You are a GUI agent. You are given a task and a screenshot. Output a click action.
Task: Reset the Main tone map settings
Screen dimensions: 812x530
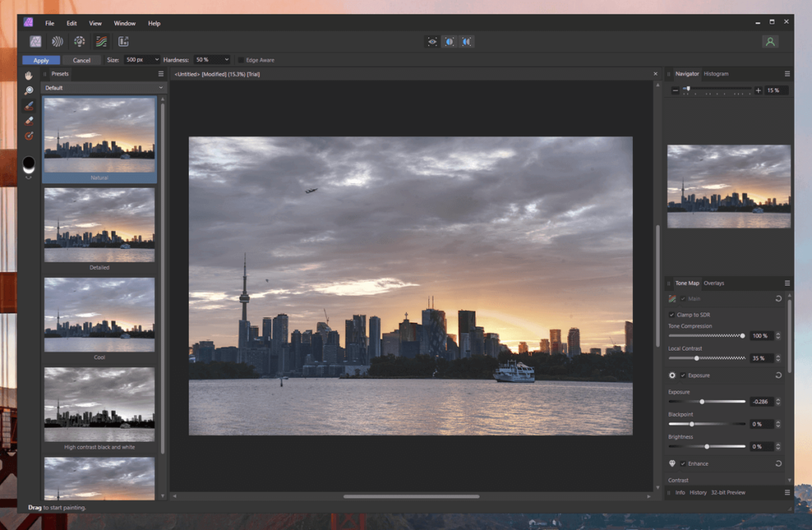click(x=779, y=299)
